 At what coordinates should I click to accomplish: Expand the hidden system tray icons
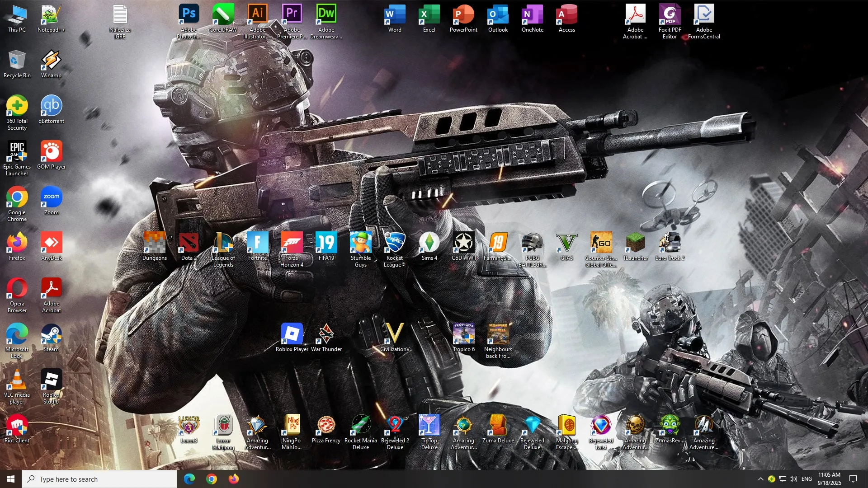[761, 479]
